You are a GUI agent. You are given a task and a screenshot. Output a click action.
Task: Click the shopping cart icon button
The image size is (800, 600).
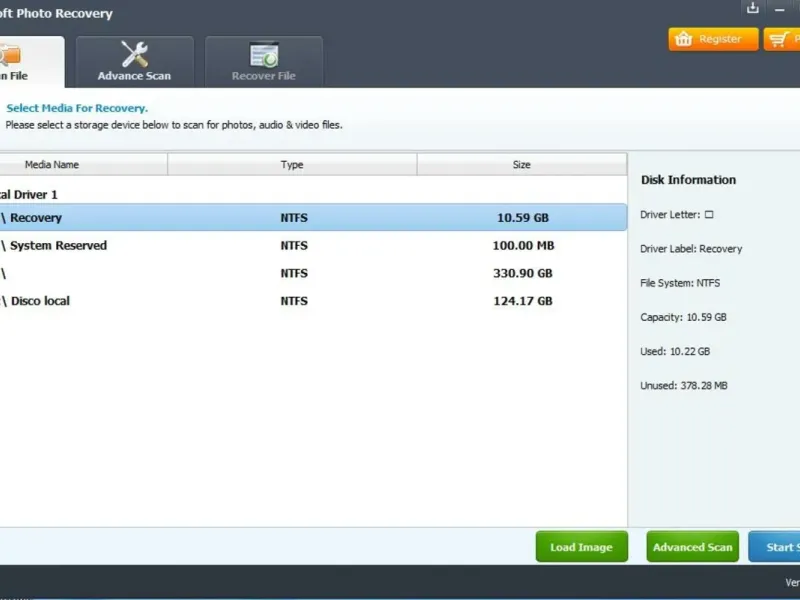[x=782, y=39]
